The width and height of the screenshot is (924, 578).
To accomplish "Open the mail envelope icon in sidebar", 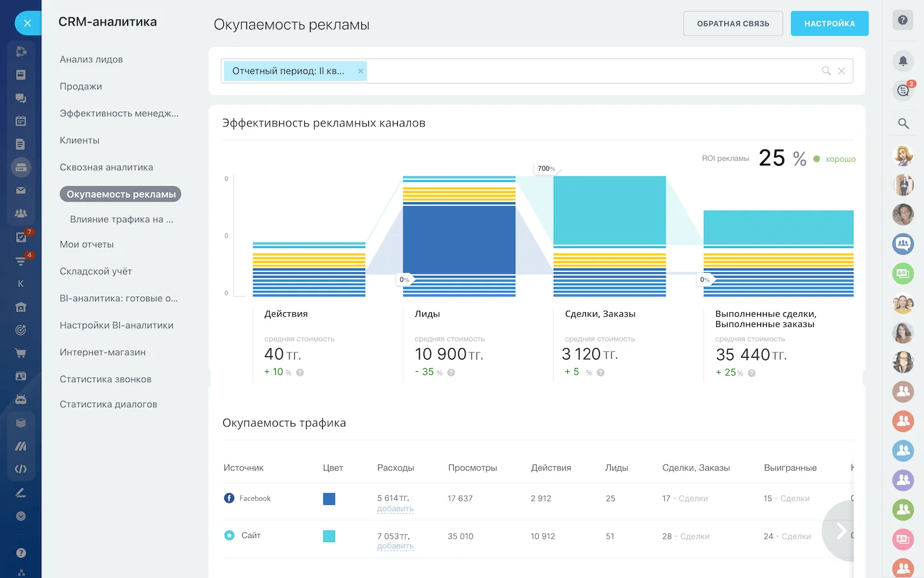I will tap(21, 190).
